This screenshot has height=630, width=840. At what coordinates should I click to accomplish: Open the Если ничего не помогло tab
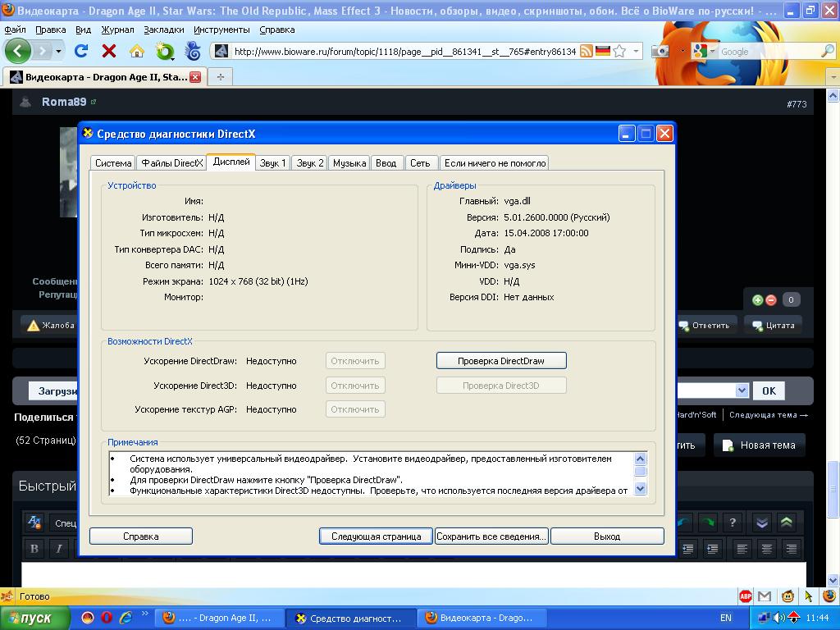point(495,163)
